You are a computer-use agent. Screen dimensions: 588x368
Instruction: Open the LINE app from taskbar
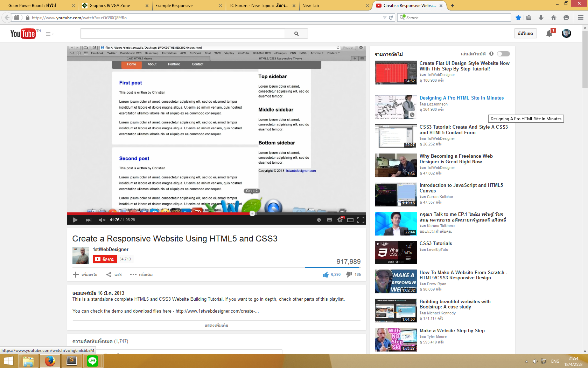click(92, 361)
